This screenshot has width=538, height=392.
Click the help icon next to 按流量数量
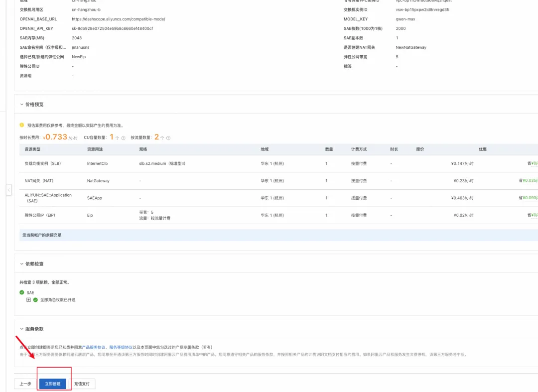[x=168, y=138]
